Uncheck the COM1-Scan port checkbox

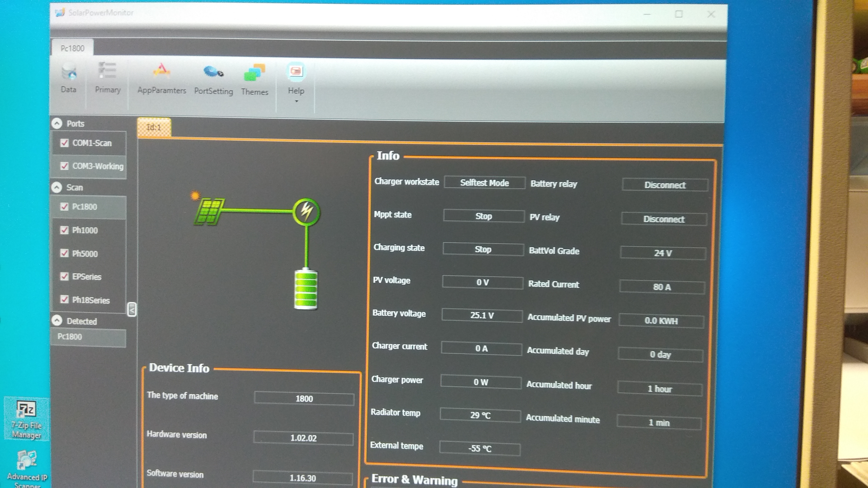[64, 143]
